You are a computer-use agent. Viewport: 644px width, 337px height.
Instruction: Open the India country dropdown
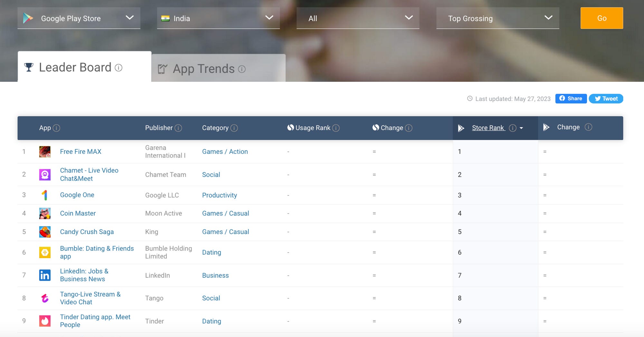218,18
